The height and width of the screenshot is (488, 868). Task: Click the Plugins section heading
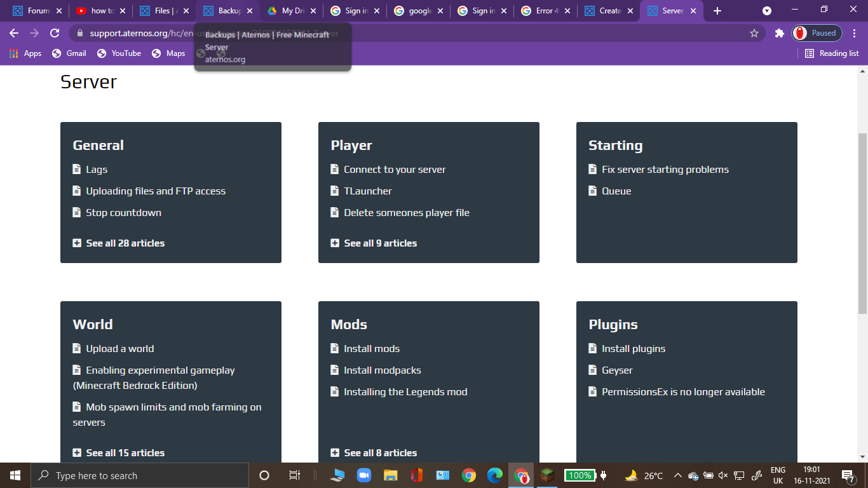pyautogui.click(x=613, y=325)
